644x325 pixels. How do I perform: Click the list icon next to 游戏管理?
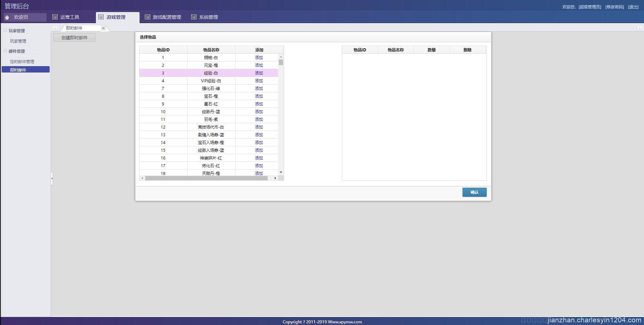101,17
